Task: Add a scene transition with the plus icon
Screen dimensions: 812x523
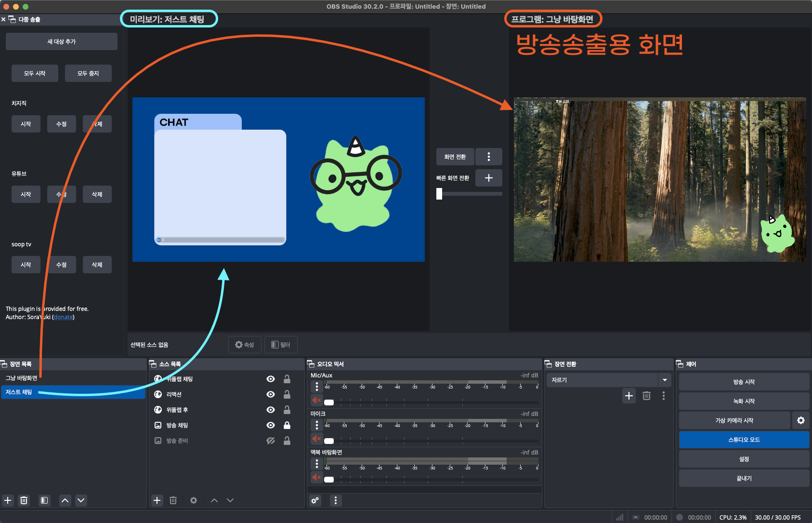Action: 629,396
